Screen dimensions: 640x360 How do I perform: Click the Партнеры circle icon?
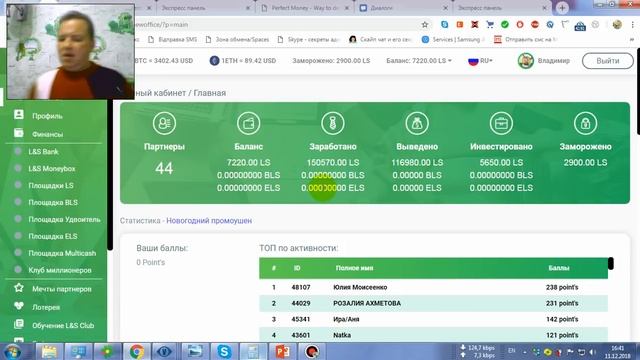coord(164,123)
